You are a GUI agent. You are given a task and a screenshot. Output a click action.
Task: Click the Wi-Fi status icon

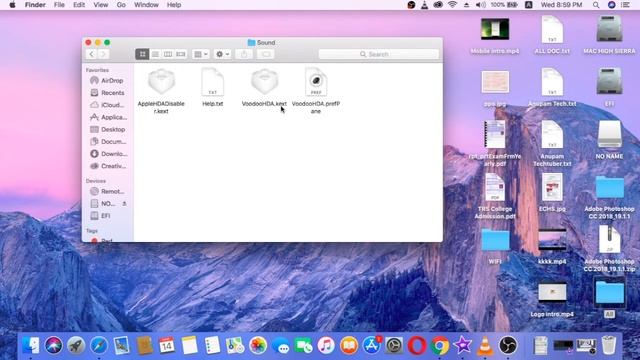pyautogui.click(x=452, y=5)
